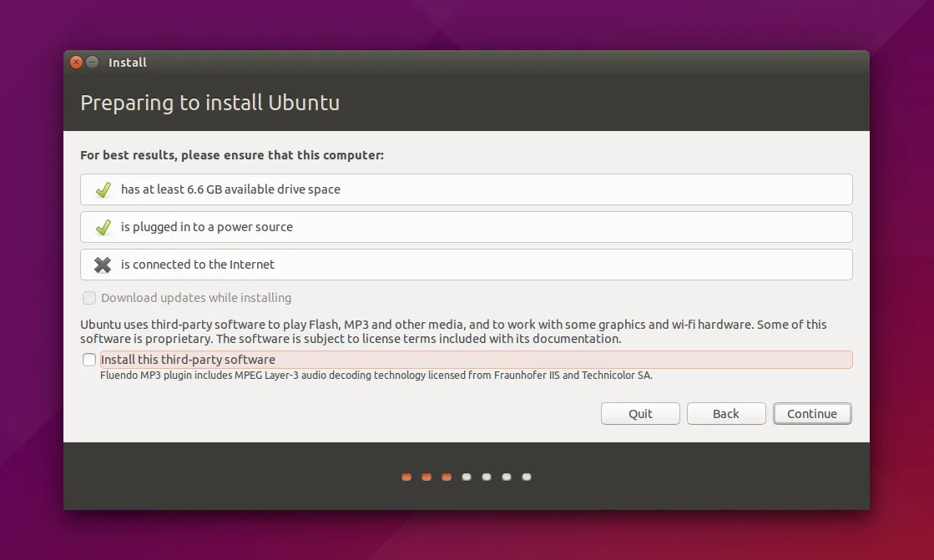934x560 pixels.
Task: Click green checkmark beside power source
Action: [103, 227]
